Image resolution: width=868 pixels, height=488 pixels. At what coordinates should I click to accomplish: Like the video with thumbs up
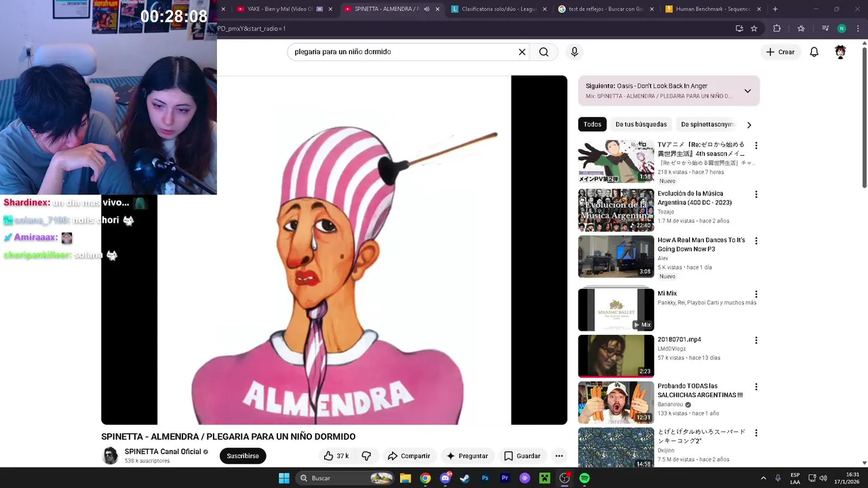tap(336, 456)
